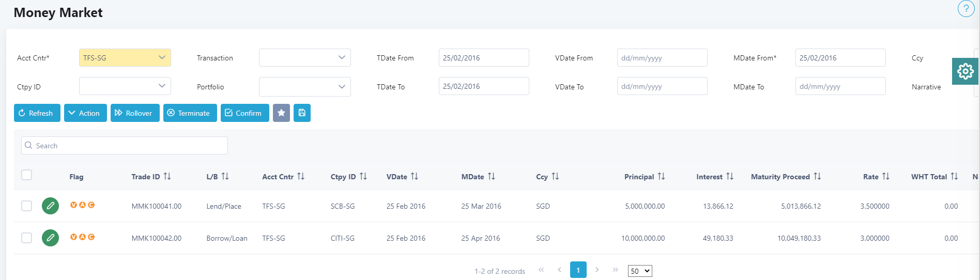The height and width of the screenshot is (280, 980).
Task: Click the Refresh button
Action: coord(37,113)
